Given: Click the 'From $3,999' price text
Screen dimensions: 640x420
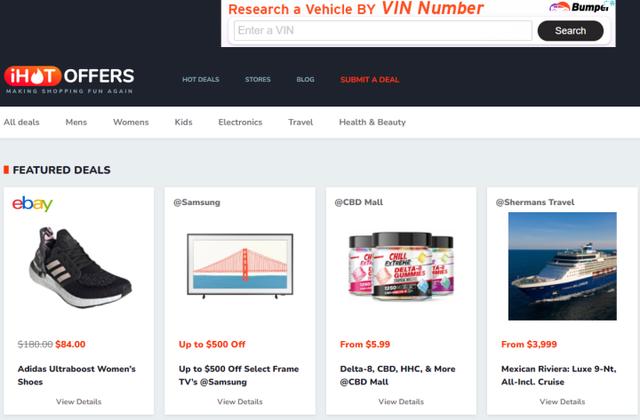Looking at the screenshot, I should tap(529, 344).
